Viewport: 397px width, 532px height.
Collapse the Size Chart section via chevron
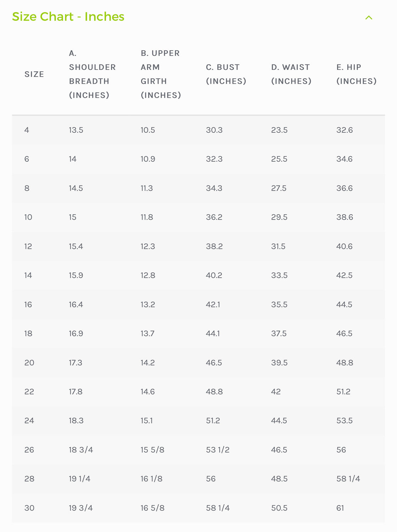coord(369,17)
